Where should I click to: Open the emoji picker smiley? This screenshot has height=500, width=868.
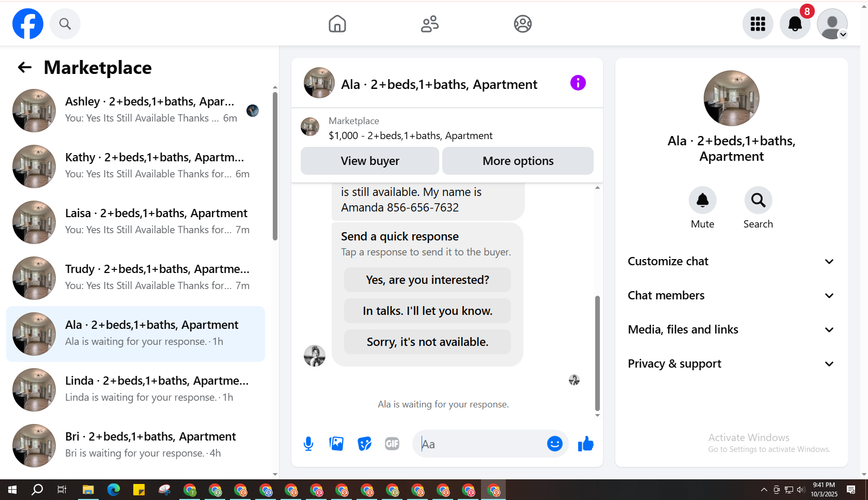click(x=555, y=444)
